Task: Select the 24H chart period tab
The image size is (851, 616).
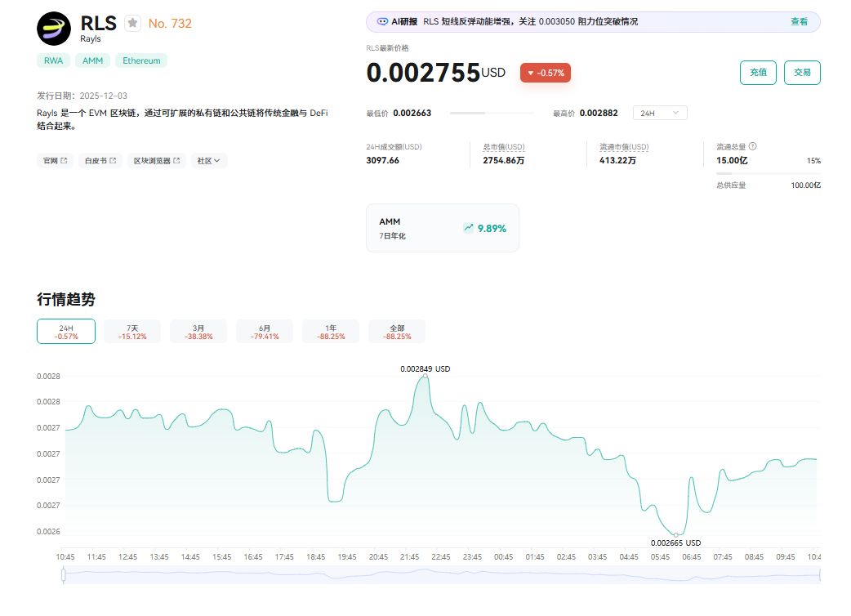Action: coord(66,332)
